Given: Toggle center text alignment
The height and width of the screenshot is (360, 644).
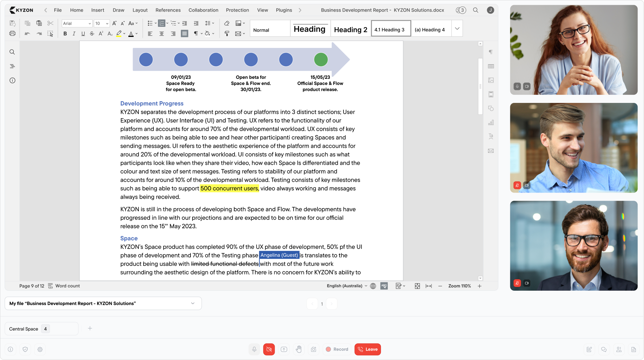Looking at the screenshot, I should (x=162, y=34).
